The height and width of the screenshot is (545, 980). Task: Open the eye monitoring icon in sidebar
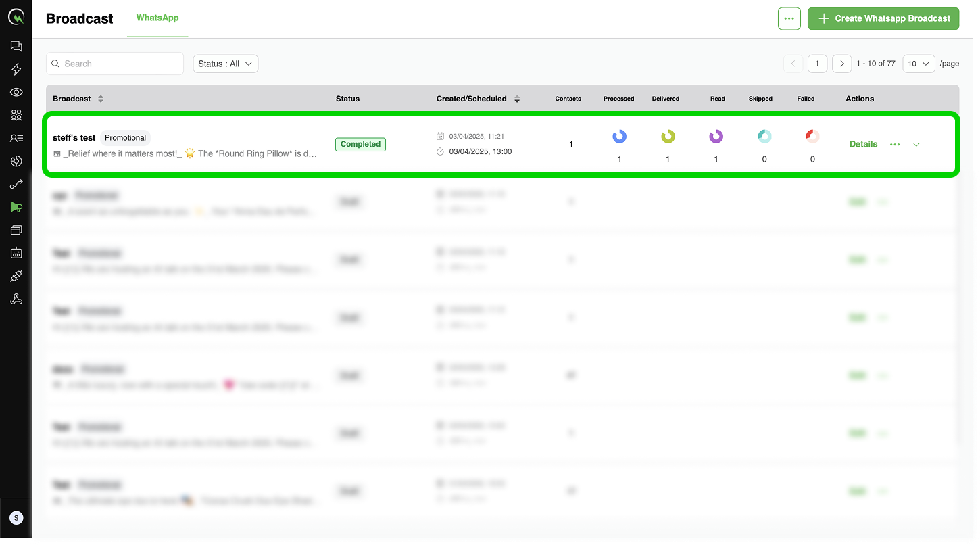pos(16,92)
